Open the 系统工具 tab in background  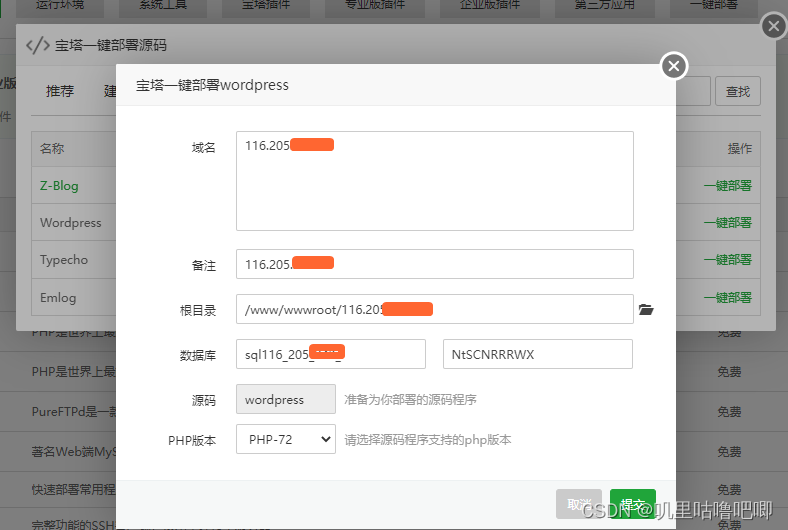tap(163, 6)
